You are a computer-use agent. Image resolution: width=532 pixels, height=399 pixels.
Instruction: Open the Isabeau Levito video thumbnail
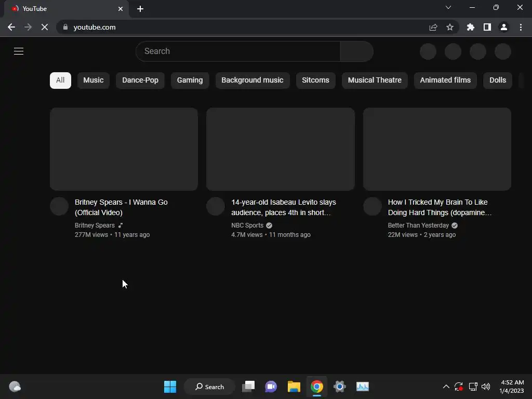point(280,149)
